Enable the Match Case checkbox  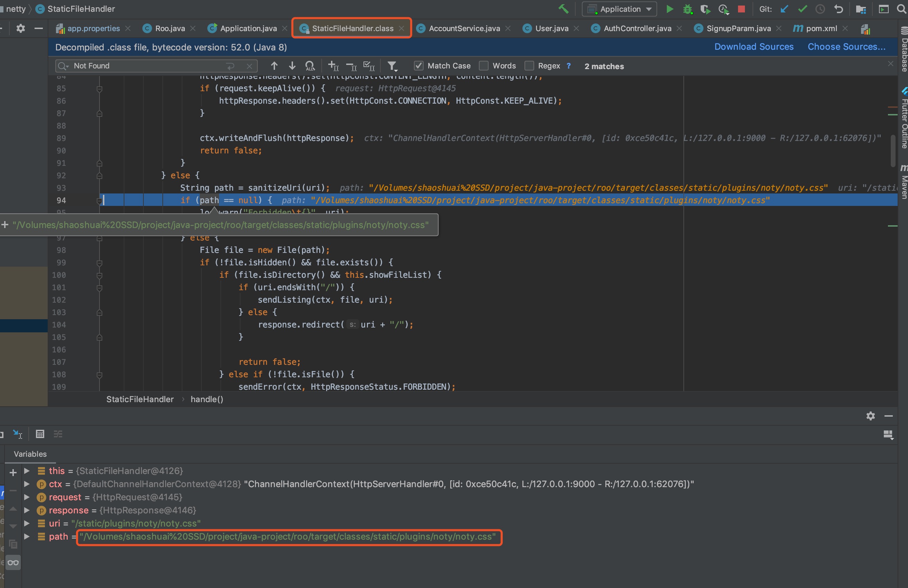click(x=418, y=66)
